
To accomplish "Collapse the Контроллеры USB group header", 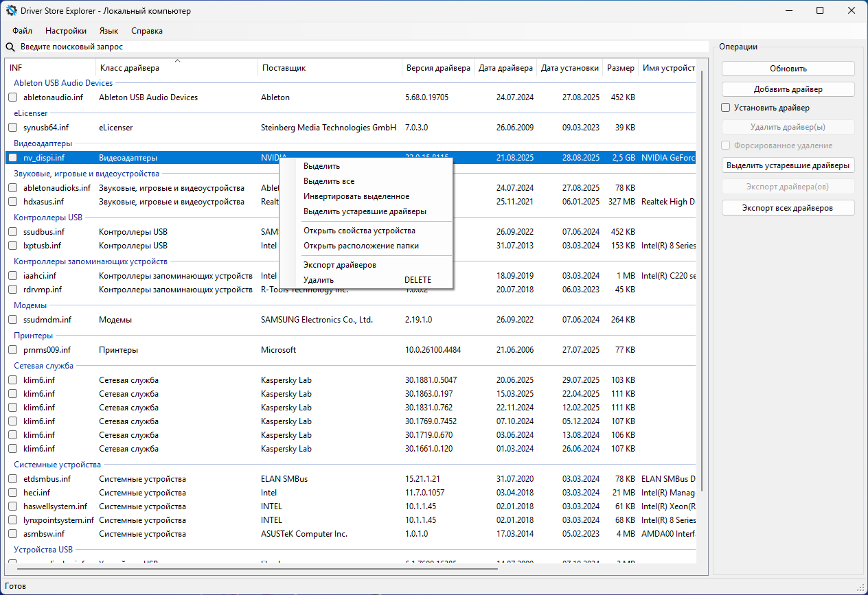I will 48,218.
